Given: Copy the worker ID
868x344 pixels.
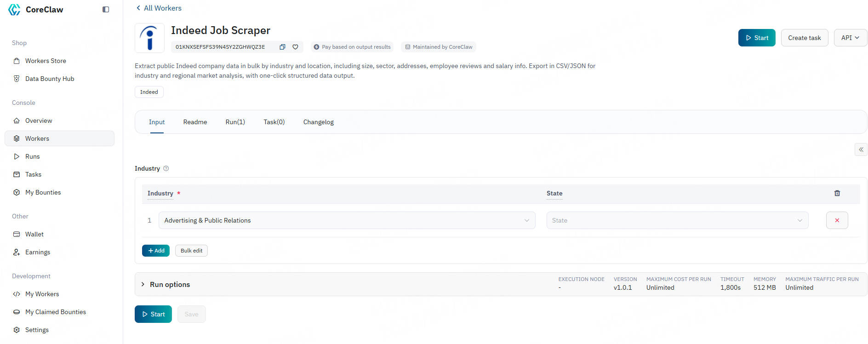Looking at the screenshot, I should tap(282, 47).
